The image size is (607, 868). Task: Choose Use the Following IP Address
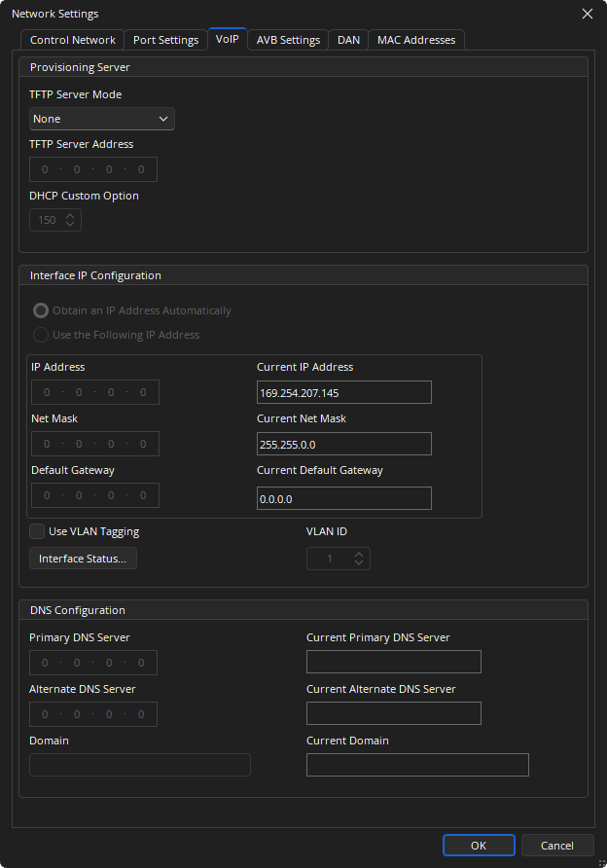coord(42,335)
